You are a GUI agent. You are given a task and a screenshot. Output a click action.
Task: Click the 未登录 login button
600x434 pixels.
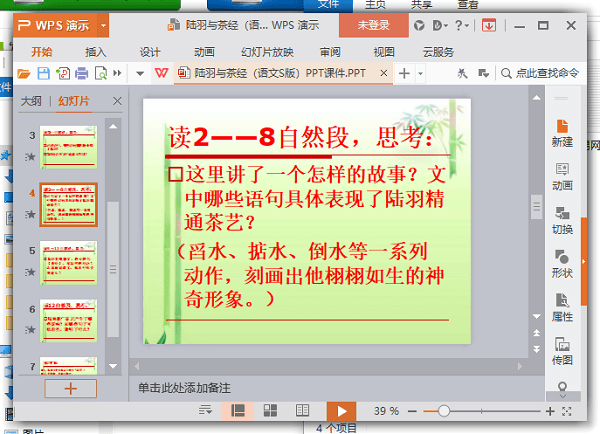[373, 25]
